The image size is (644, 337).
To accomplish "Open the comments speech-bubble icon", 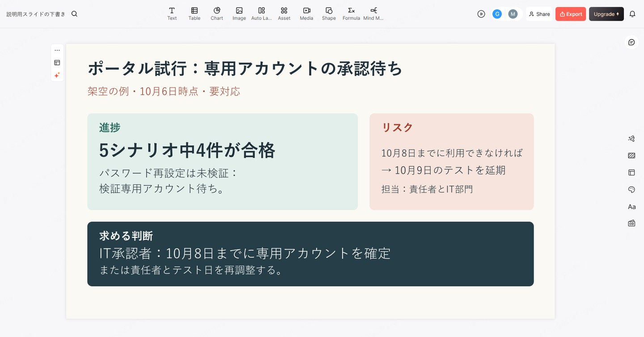I will (631, 42).
